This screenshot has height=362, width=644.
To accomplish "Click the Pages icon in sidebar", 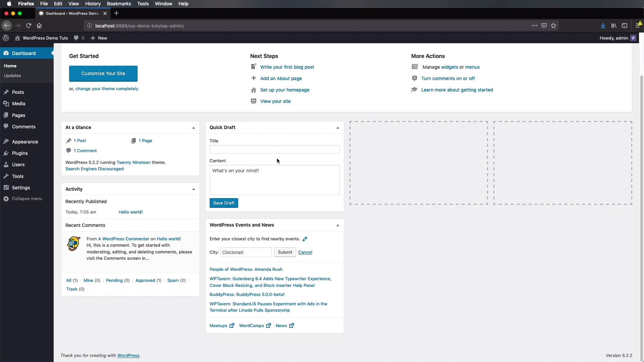I will point(6,115).
